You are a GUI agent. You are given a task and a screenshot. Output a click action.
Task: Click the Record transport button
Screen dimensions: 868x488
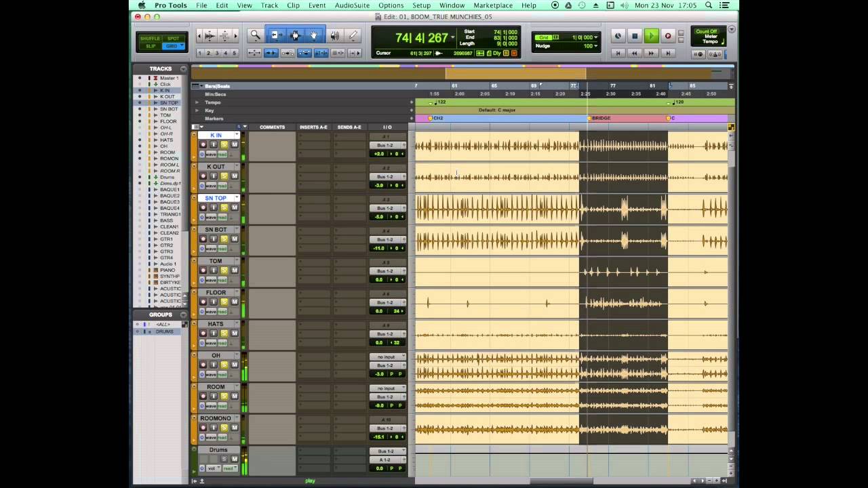click(x=668, y=36)
